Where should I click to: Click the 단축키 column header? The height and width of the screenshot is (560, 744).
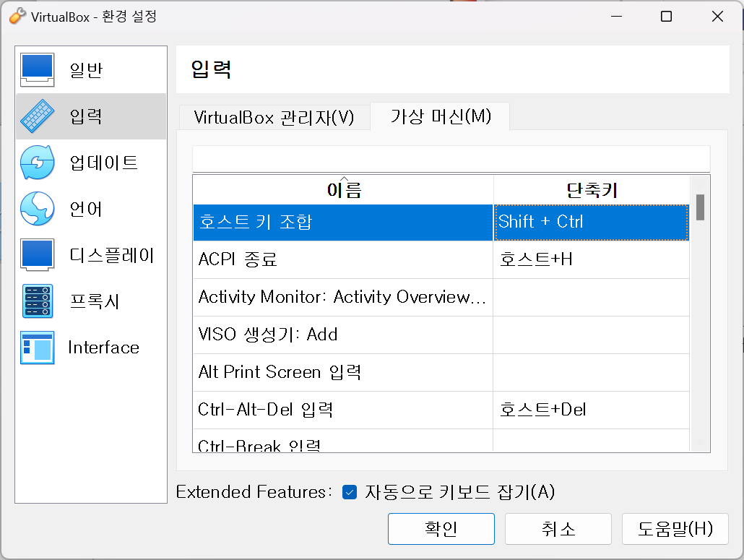click(x=592, y=190)
